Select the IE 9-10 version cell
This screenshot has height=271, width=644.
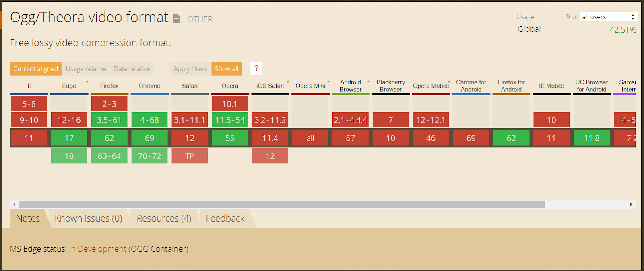coord(29,120)
